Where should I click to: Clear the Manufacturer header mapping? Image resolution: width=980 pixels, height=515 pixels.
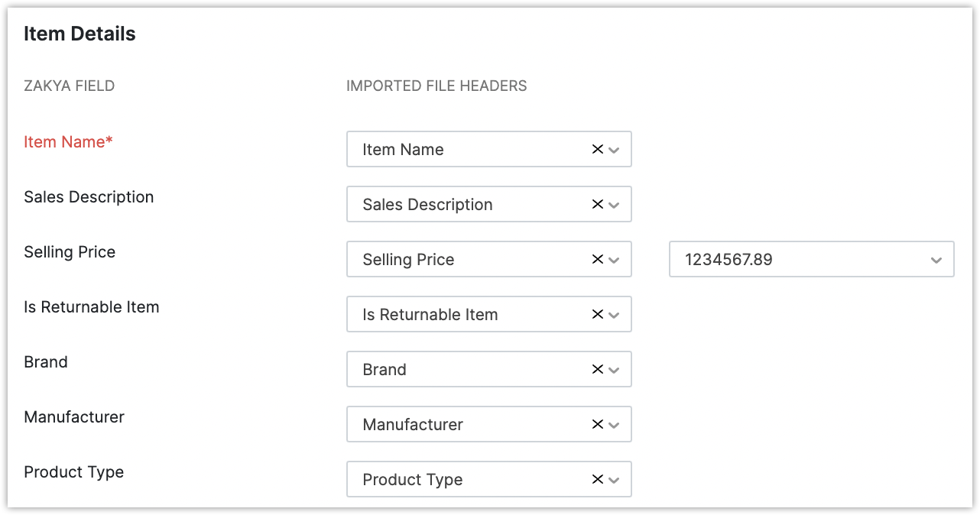coord(598,425)
